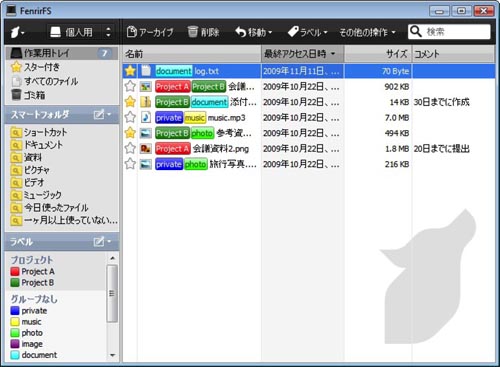Sort by the 名前 column header

pyautogui.click(x=192, y=54)
